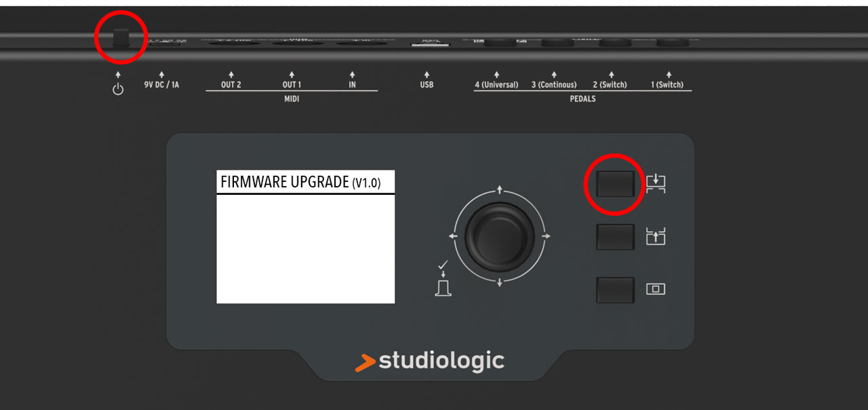The height and width of the screenshot is (410, 868).
Task: Click the bottom button next to the rectangle icon
Action: click(615, 290)
